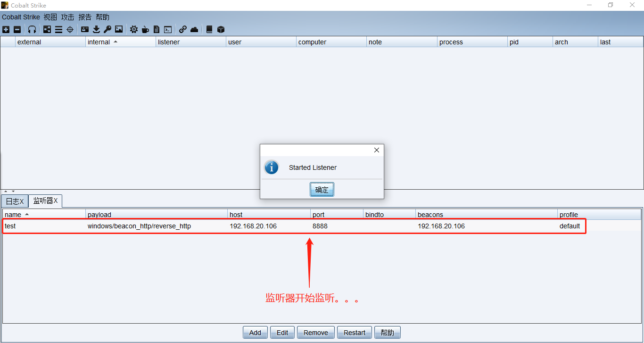Sort listeners by the beacons column header
Screen dimensions: 644x343
point(487,215)
